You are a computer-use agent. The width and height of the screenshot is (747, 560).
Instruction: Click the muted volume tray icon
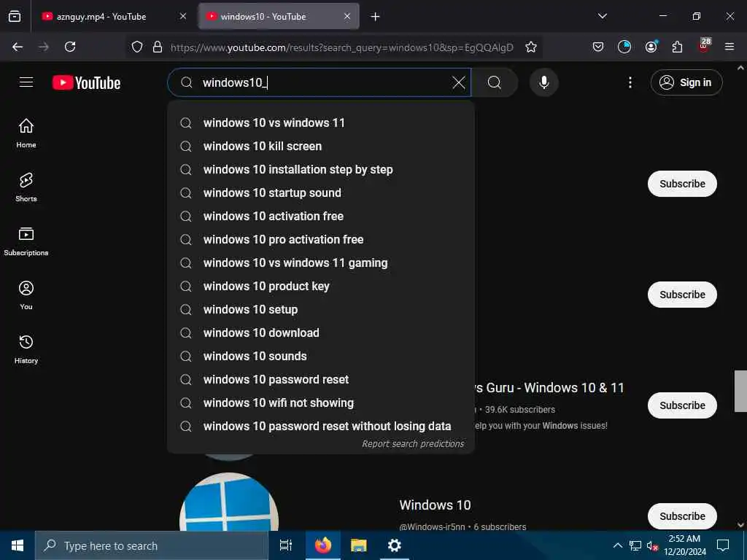click(x=652, y=545)
